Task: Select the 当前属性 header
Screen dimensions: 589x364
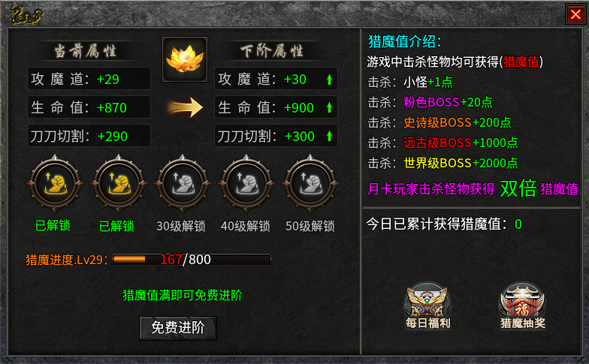Action: (86, 51)
